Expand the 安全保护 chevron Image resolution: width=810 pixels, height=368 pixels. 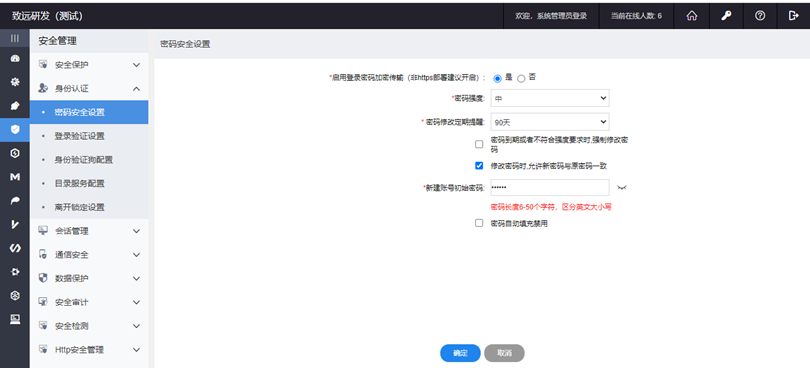[x=136, y=65]
